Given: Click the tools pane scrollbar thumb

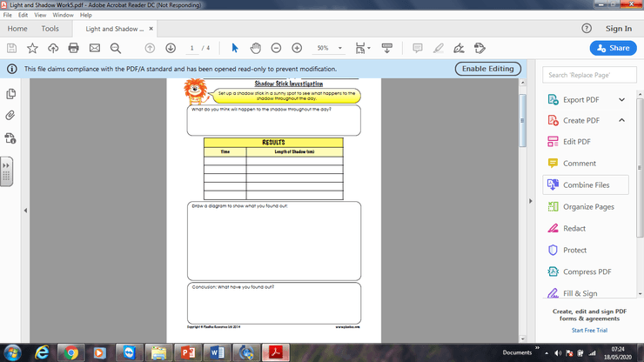Looking at the screenshot, I should 640,168.
